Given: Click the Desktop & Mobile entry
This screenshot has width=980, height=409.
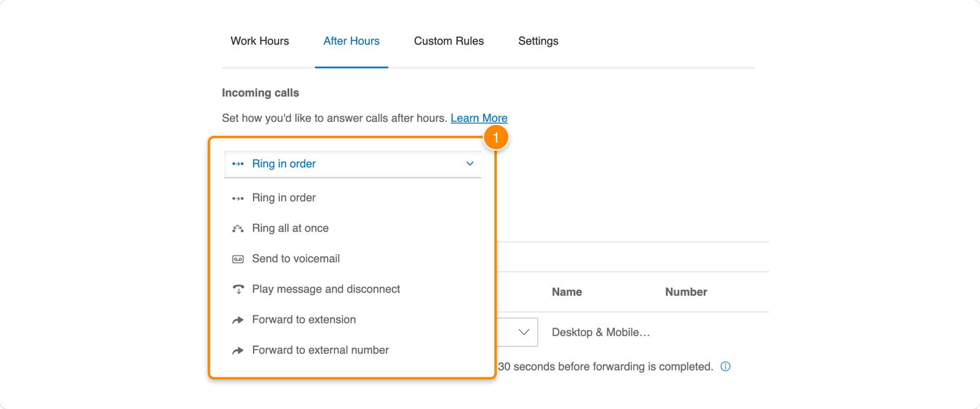Looking at the screenshot, I should [600, 332].
